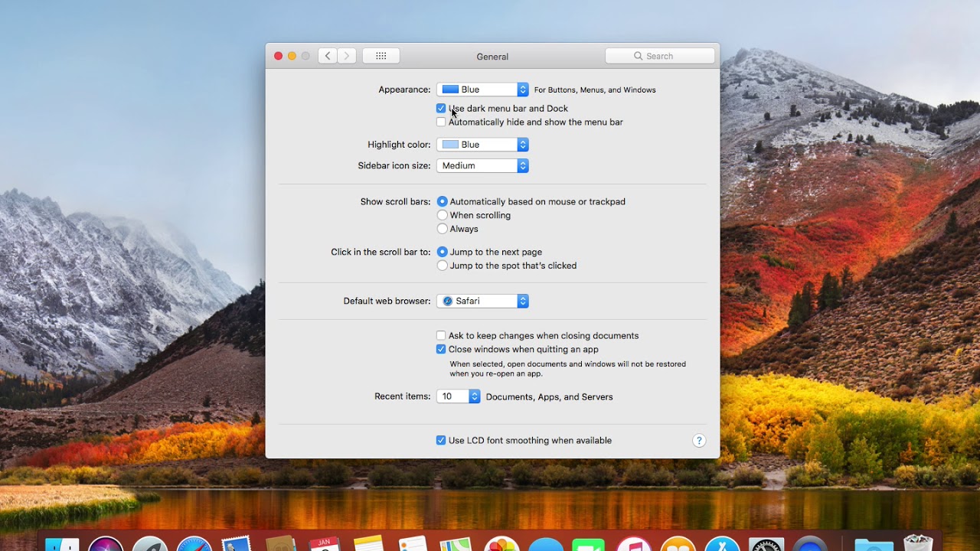Screen dimensions: 980x551
Task: Choose Jump to the spot that's clicked
Action: pyautogui.click(x=442, y=266)
